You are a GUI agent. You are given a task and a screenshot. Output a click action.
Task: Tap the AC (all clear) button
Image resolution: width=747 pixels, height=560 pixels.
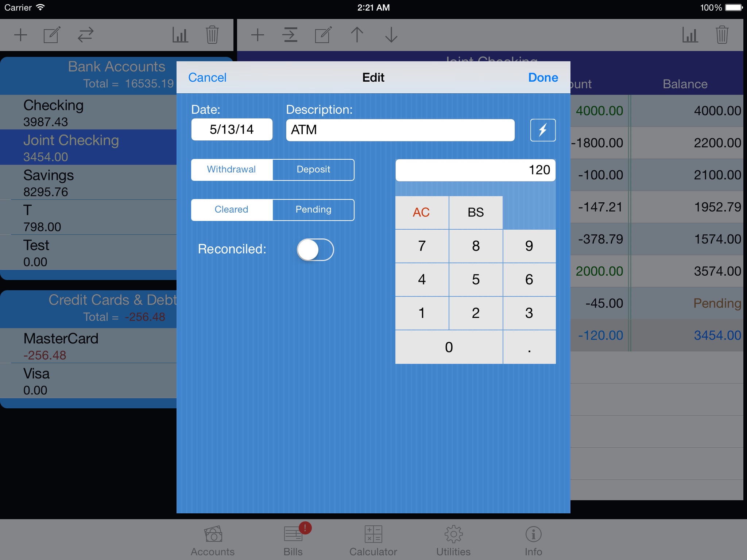(x=423, y=212)
